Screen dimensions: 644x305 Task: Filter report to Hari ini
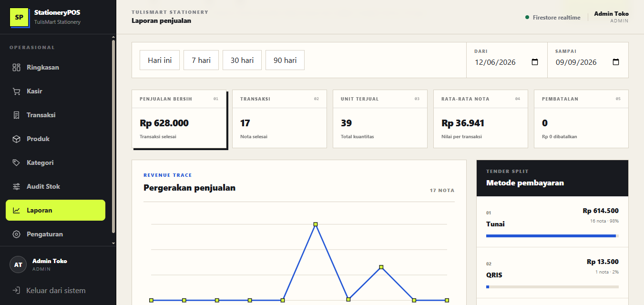[160, 60]
